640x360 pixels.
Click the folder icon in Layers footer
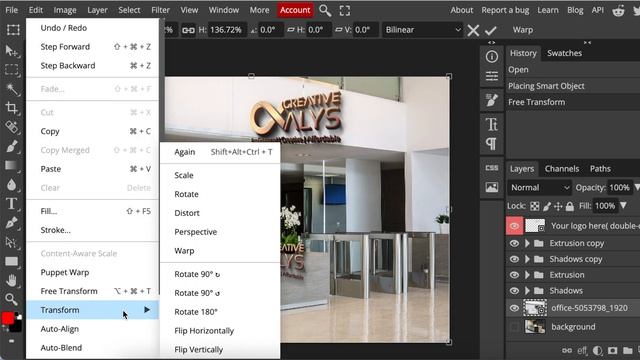627,350
